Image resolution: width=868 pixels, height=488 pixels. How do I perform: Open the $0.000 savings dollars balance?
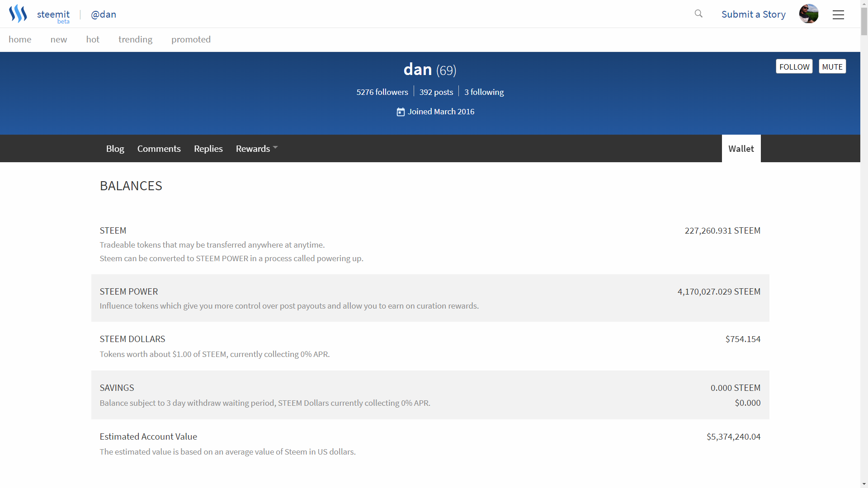point(747,403)
